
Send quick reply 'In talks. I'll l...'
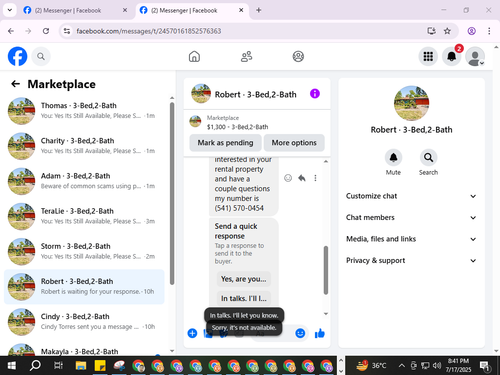pos(244,298)
